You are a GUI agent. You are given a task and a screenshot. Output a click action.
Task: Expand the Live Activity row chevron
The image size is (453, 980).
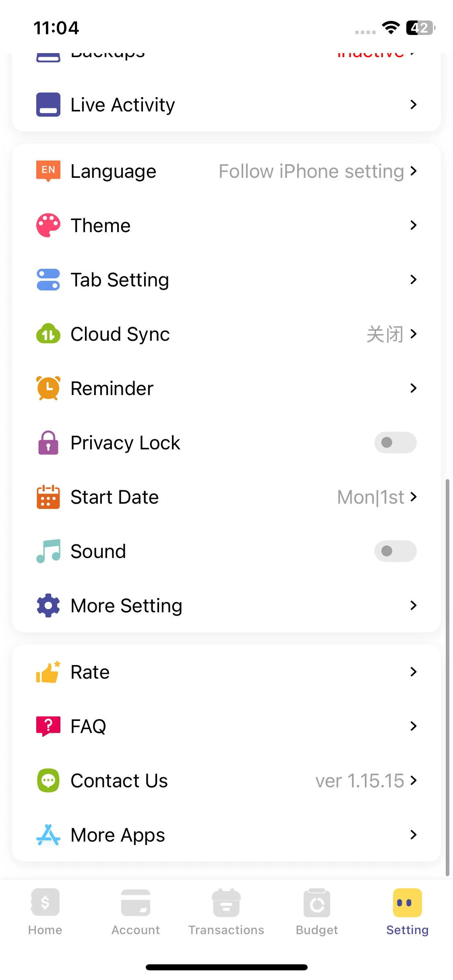point(413,105)
